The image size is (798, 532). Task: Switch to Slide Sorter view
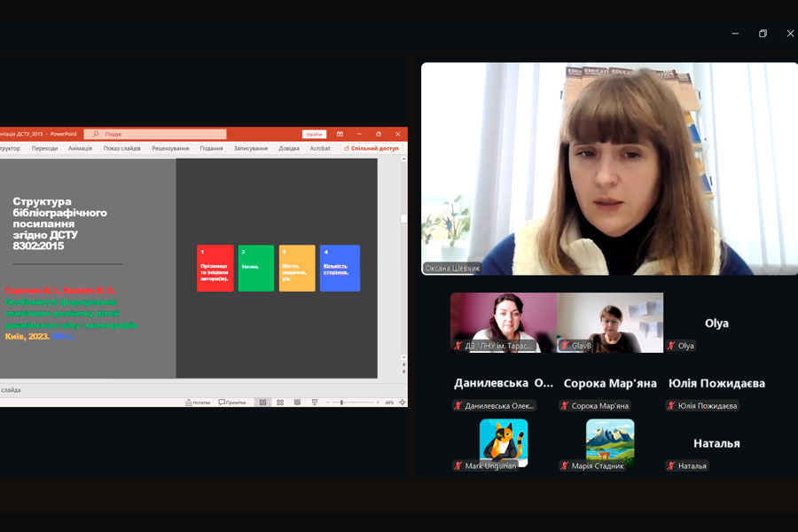pos(280,403)
